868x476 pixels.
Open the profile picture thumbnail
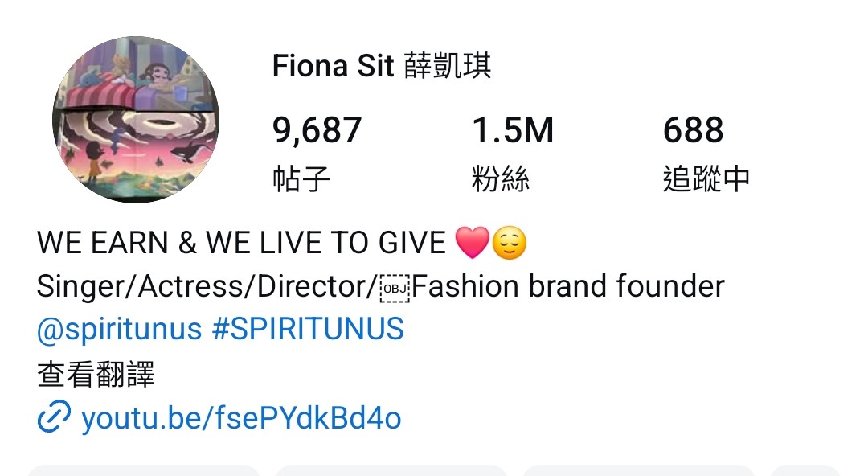(x=136, y=120)
